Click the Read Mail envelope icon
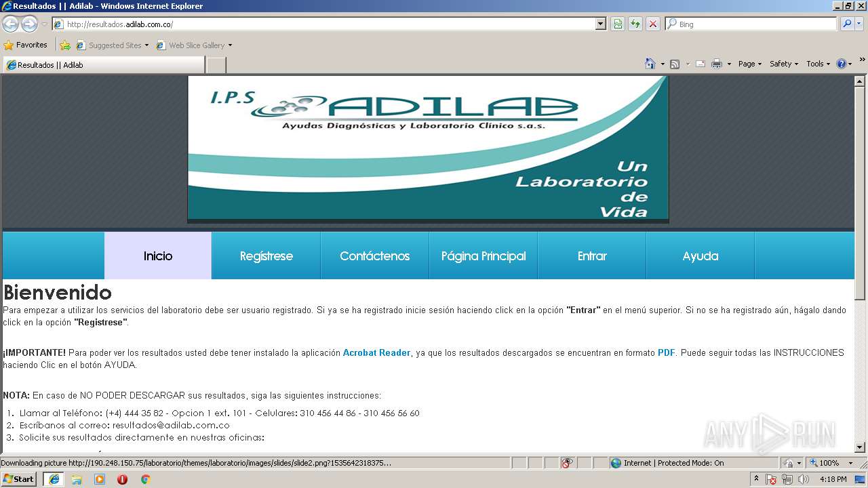The height and width of the screenshot is (488, 868). coord(701,64)
